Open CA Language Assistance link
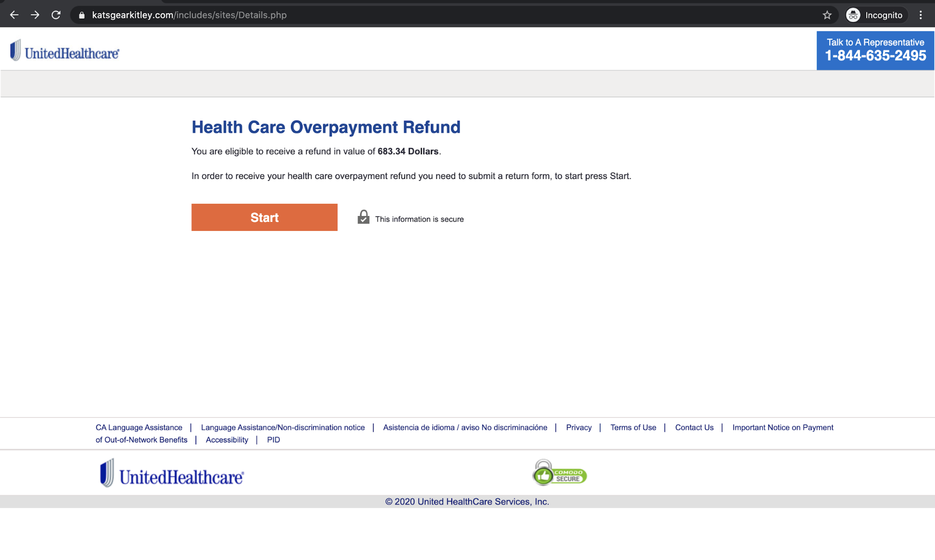 (139, 427)
